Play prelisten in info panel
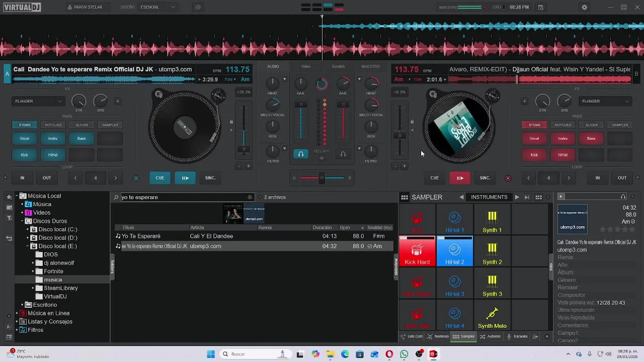Viewport: 644px width, 362px height. pyautogui.click(x=561, y=197)
